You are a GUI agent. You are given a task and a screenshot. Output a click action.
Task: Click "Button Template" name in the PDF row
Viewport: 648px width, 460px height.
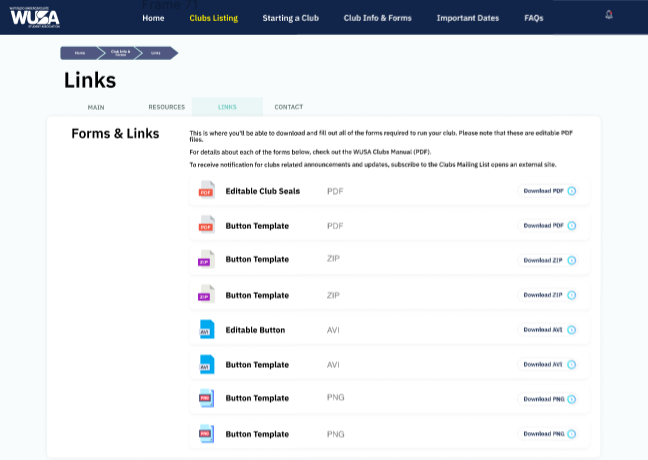pos(257,226)
